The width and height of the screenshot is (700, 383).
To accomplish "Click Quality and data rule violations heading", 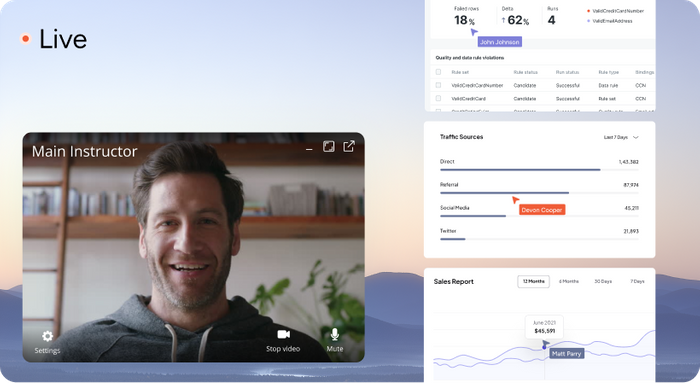I will (470, 58).
